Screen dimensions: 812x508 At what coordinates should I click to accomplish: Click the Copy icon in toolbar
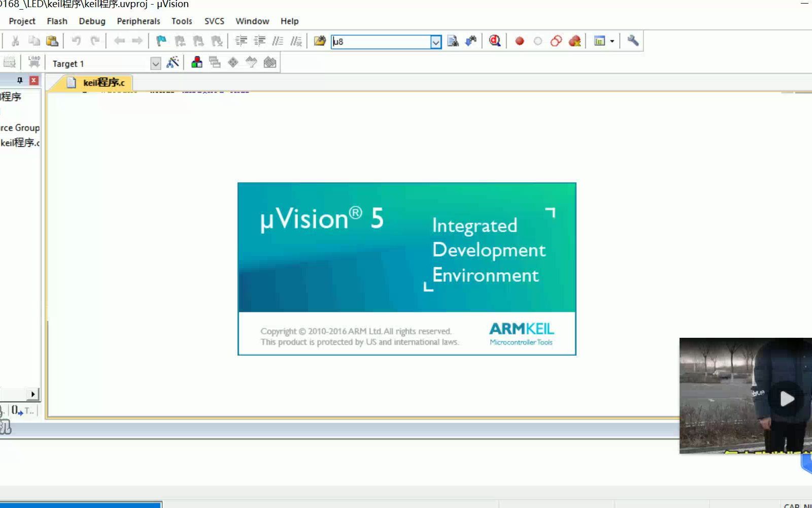(x=34, y=41)
